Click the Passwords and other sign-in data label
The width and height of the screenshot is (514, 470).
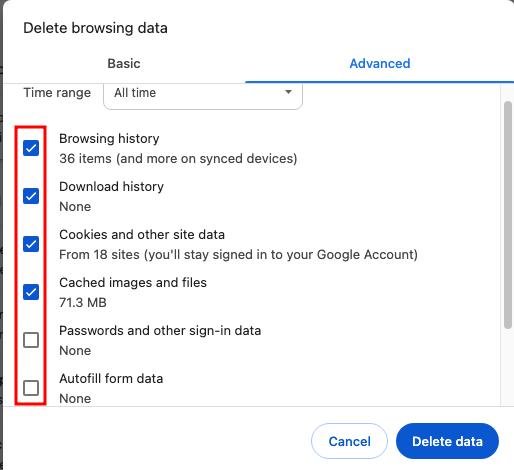point(160,330)
